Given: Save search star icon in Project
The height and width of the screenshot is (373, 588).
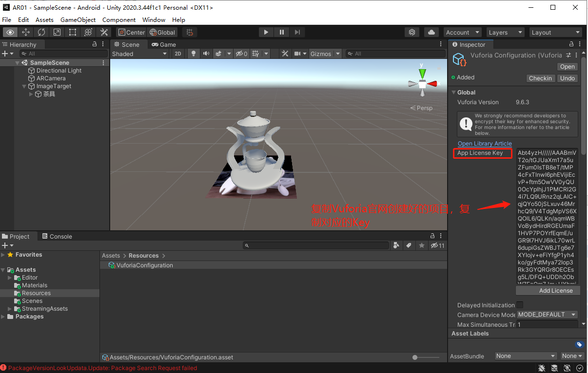Looking at the screenshot, I should (x=422, y=245).
